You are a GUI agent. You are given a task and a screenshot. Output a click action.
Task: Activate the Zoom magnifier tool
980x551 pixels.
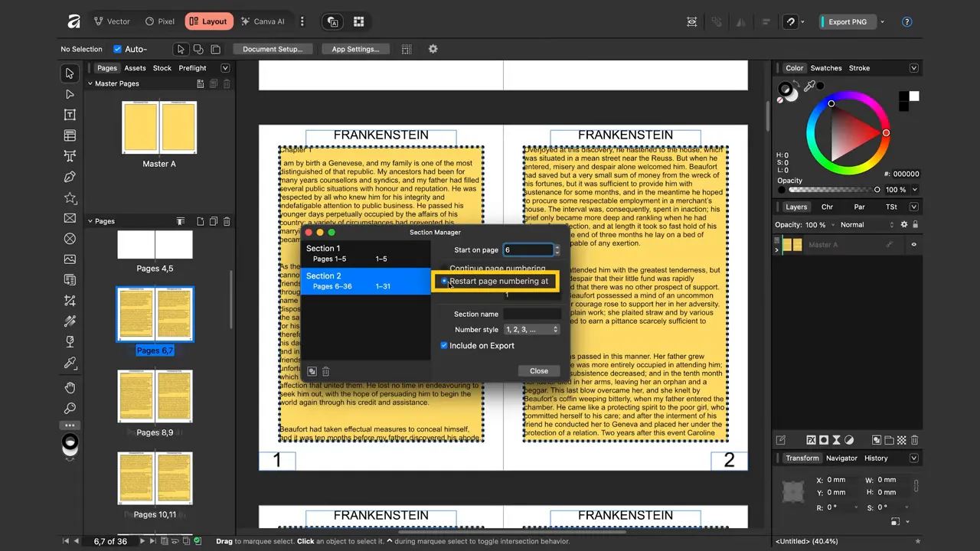pos(70,408)
